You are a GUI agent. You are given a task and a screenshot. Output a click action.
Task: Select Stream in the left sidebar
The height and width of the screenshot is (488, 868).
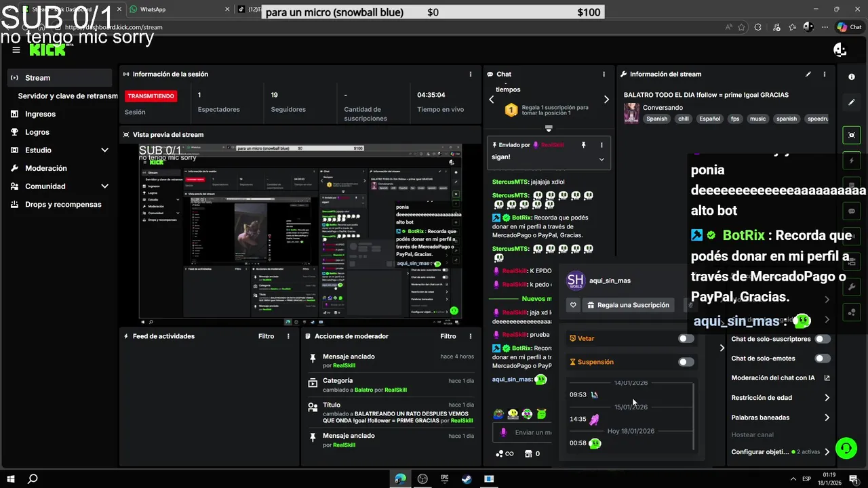tap(60, 78)
